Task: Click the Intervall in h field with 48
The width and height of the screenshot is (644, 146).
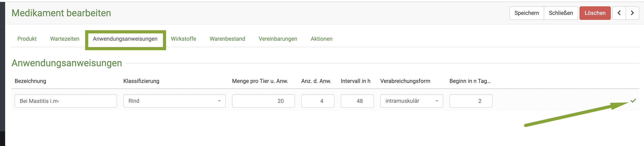Action: (x=357, y=101)
